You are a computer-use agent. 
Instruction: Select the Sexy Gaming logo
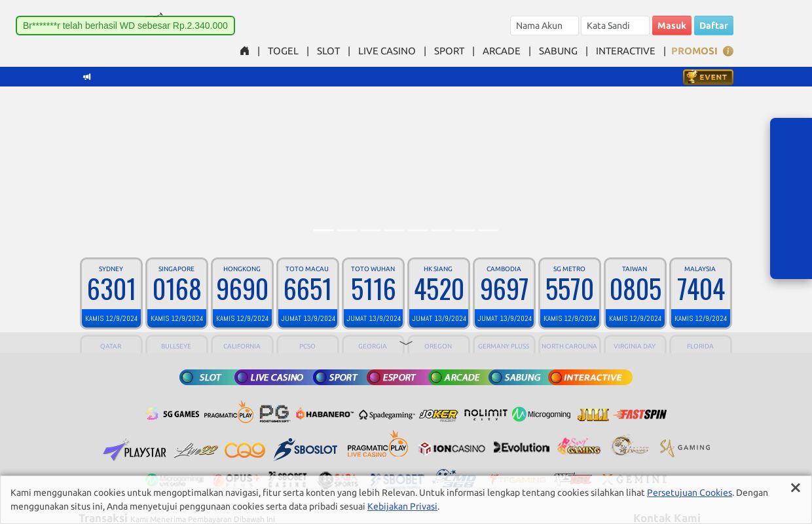click(579, 446)
